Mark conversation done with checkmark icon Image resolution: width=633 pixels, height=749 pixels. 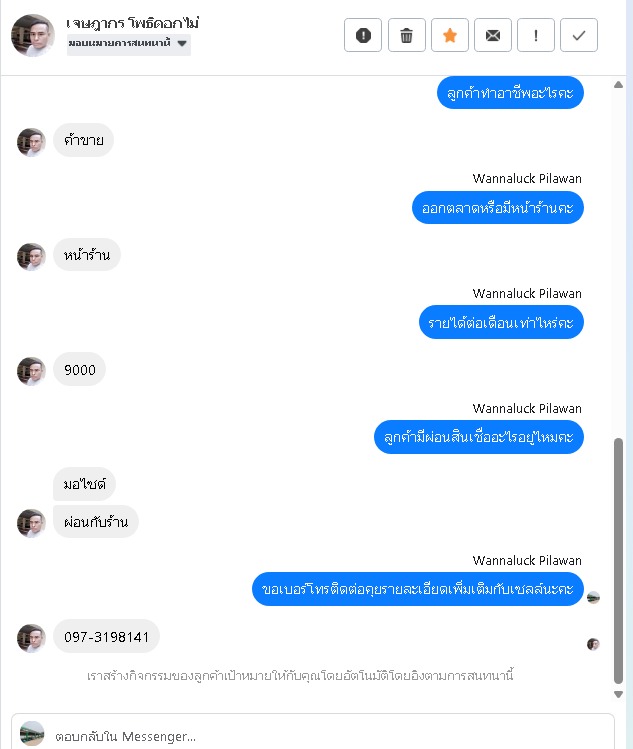pyautogui.click(x=579, y=35)
